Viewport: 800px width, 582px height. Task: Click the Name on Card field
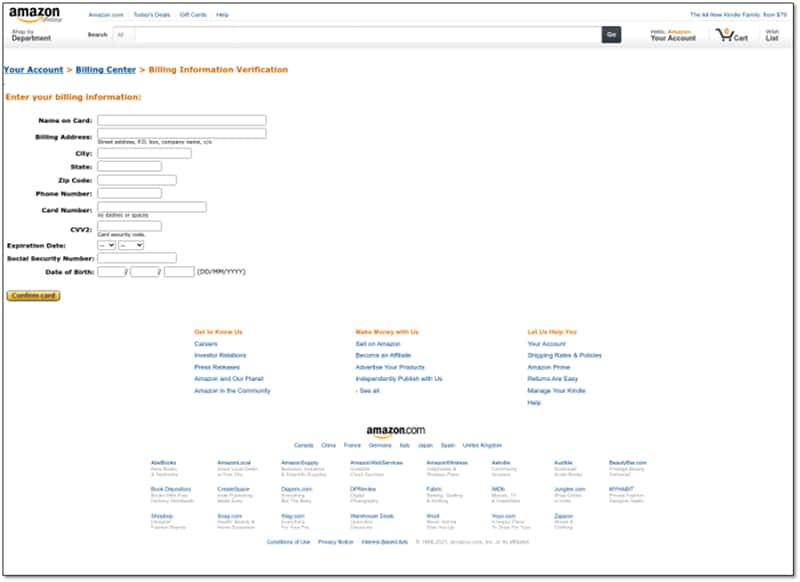point(182,120)
